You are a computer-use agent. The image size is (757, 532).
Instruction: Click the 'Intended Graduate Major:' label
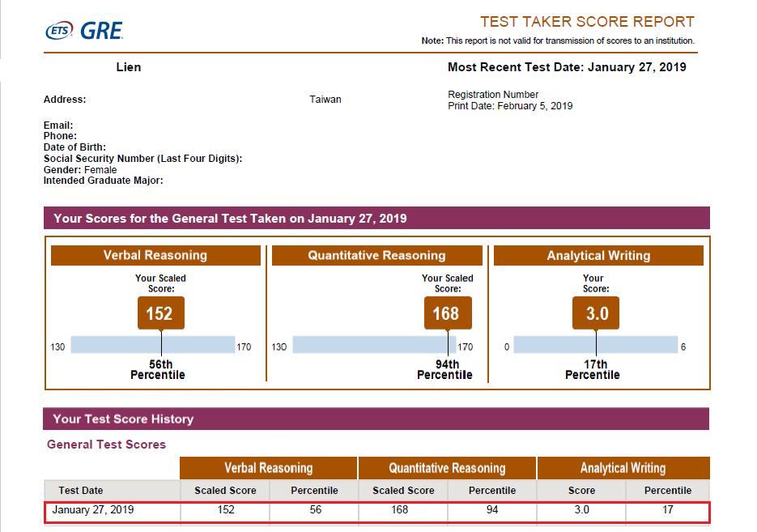pyautogui.click(x=104, y=181)
